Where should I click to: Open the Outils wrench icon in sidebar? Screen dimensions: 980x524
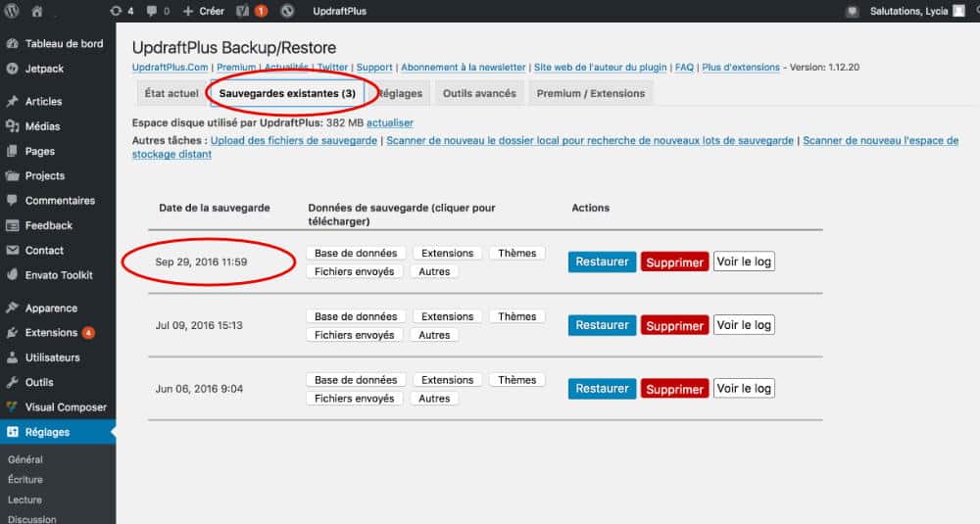(12, 382)
